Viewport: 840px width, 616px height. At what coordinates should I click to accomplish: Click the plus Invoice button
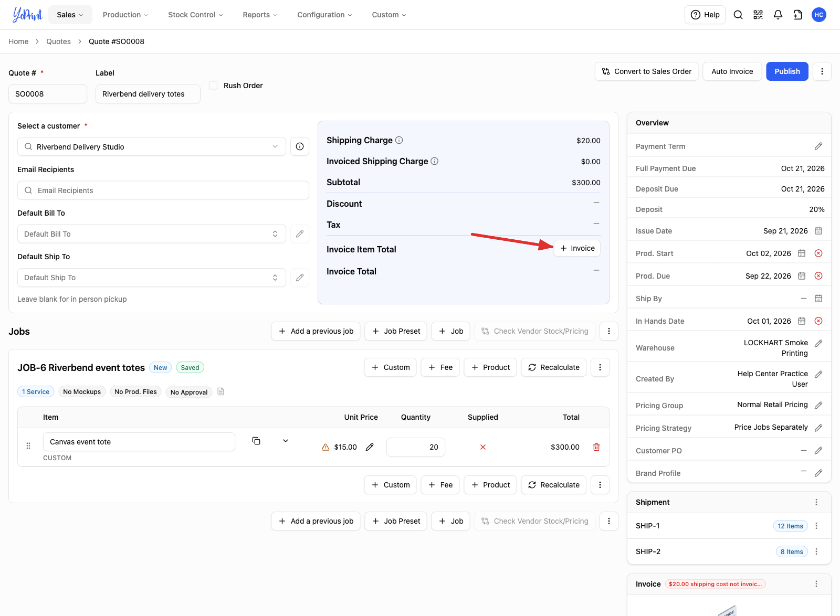pos(577,248)
